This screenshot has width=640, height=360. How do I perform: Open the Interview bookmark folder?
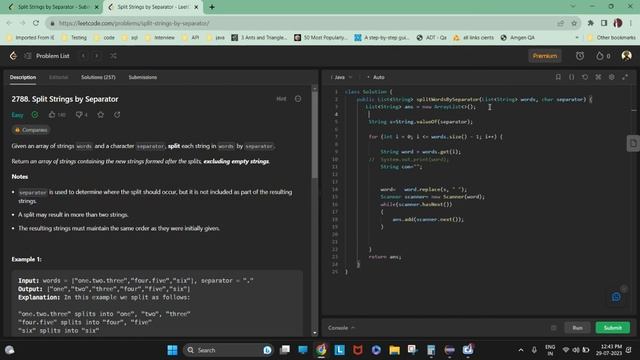(x=160, y=38)
